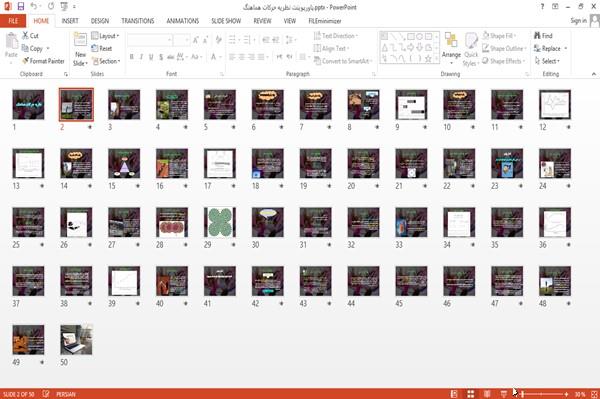Image resolution: width=600 pixels, height=399 pixels.
Task: Switch to the ANIMATIONS tab
Action: 183,21
